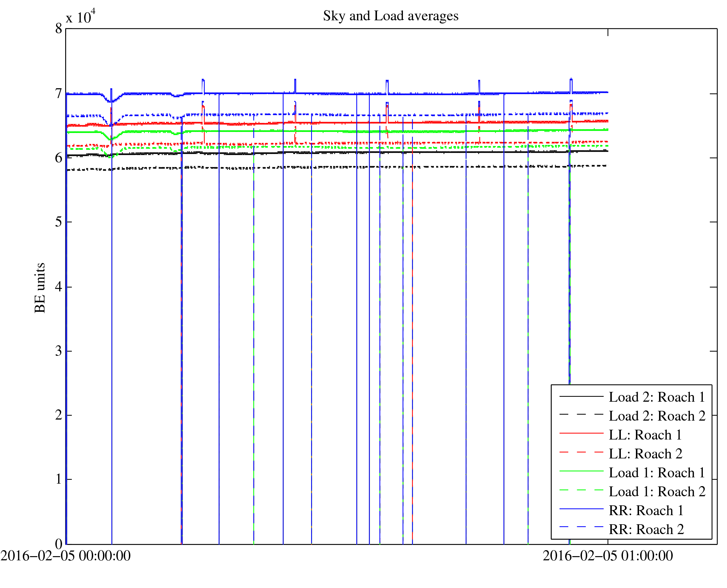Click legend entry 'LL: Roach 2'
This screenshot has height=588, width=727.
(645, 454)
